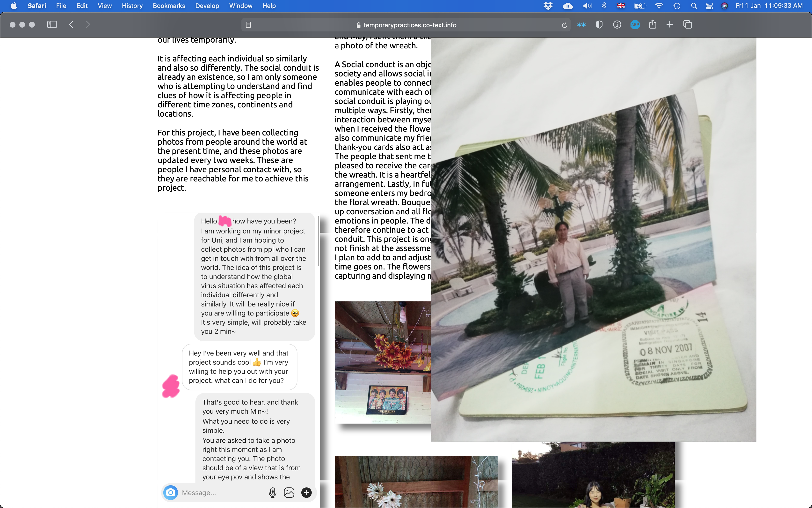Screen dimensions: 812x508
Task: Open Bluetooth settings in the menu bar
Action: (x=604, y=6)
